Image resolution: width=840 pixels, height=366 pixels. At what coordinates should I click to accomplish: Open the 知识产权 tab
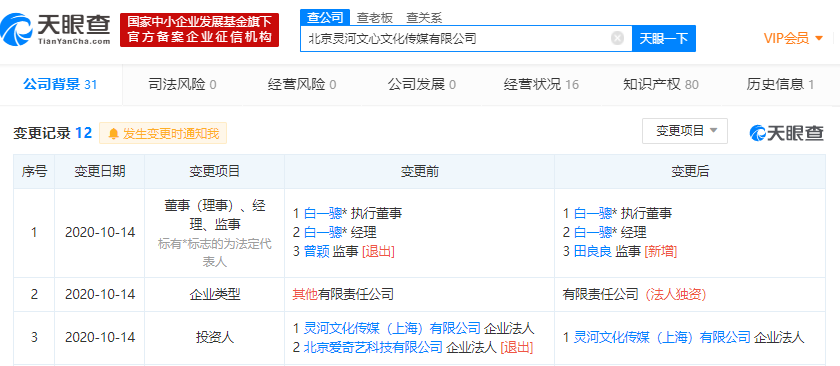point(661,84)
